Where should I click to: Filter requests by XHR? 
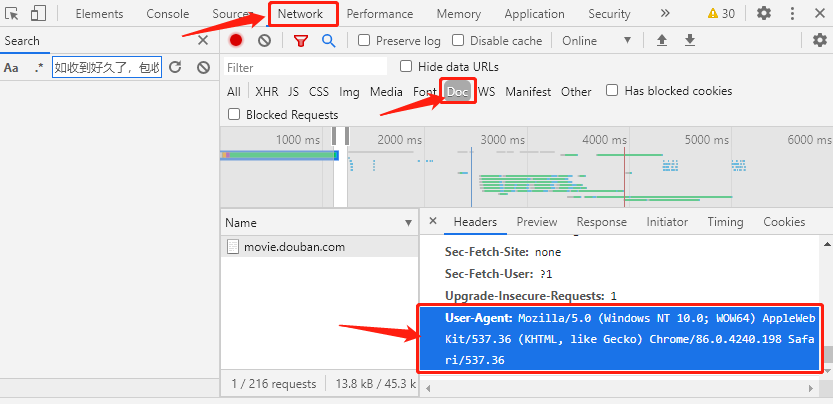[266, 91]
